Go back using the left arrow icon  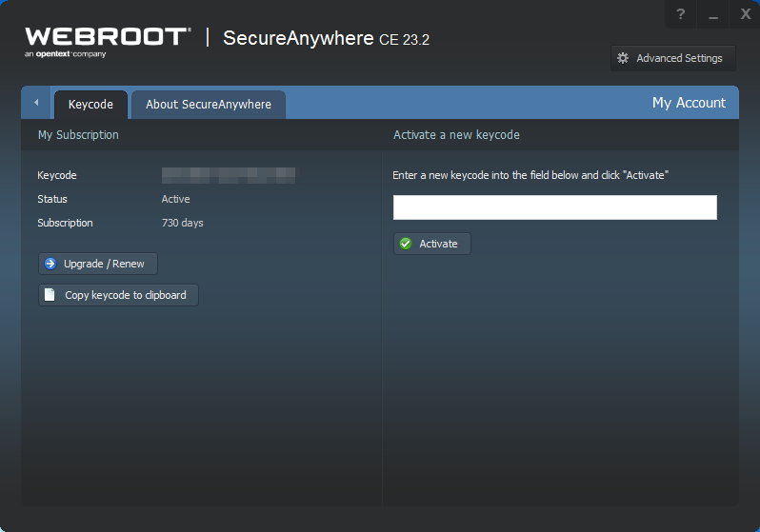pyautogui.click(x=36, y=103)
